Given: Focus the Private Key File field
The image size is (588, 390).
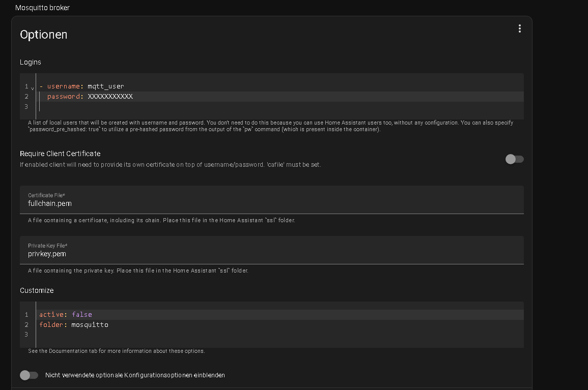Looking at the screenshot, I should click(x=271, y=250).
